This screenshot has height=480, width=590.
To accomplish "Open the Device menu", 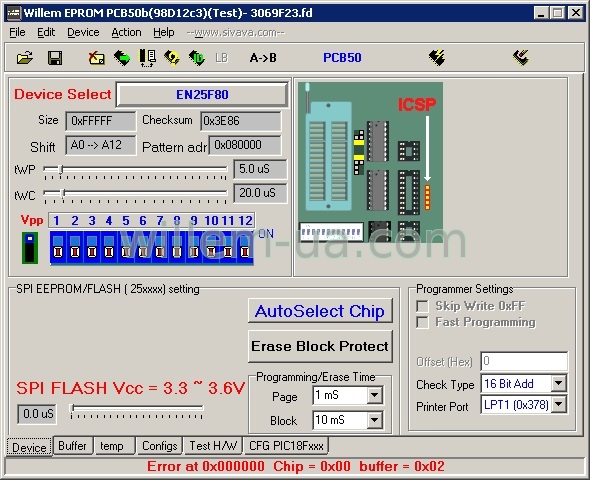I will click(x=83, y=32).
